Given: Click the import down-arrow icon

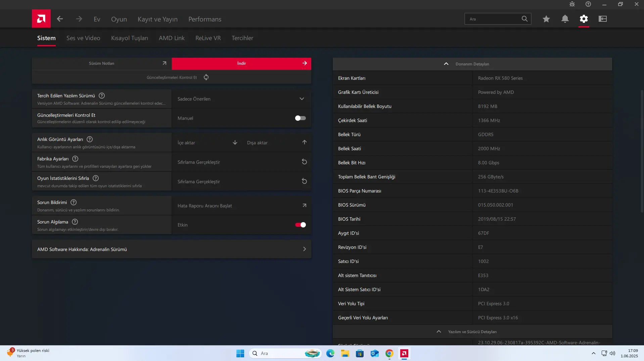Looking at the screenshot, I should coord(235,142).
